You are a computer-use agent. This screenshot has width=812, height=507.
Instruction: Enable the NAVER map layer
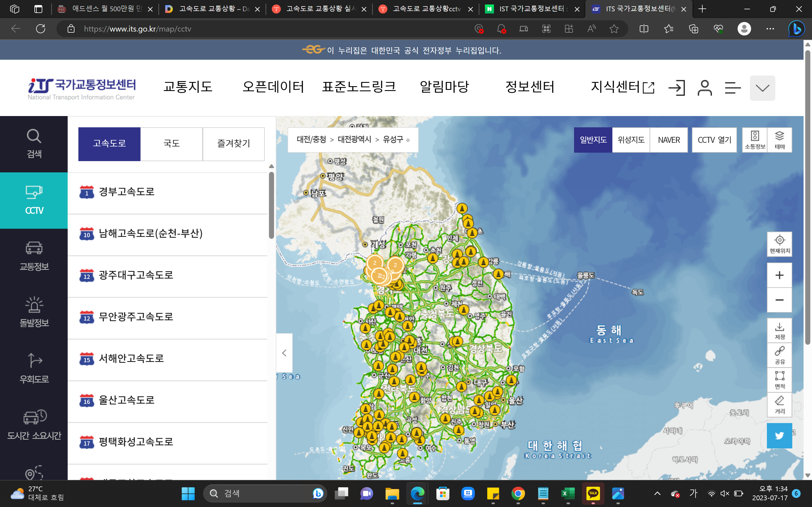point(669,140)
